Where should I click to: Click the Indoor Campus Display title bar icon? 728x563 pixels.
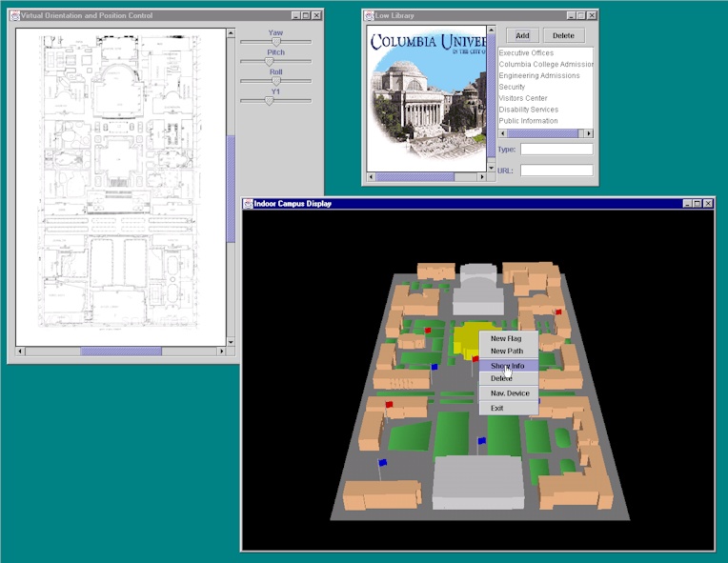pos(248,204)
